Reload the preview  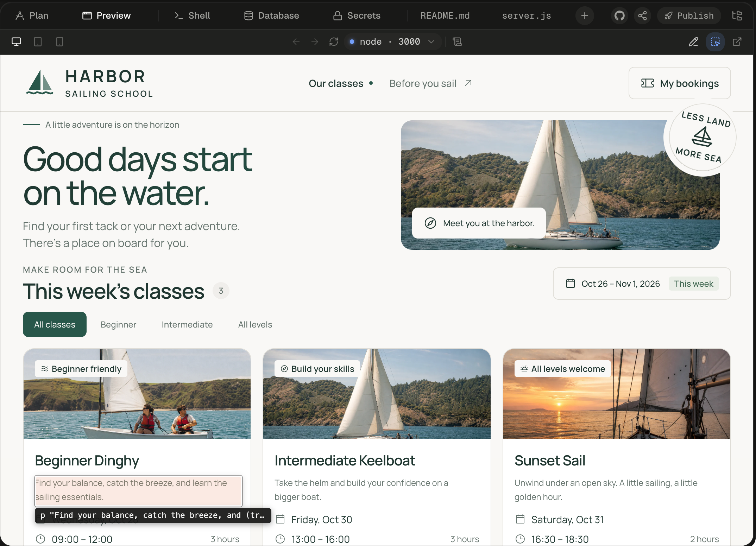334,42
